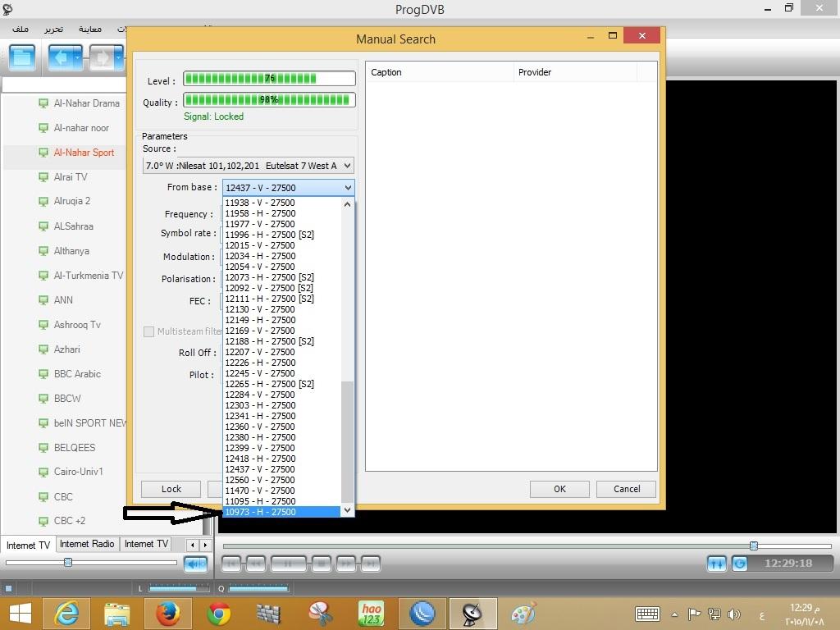Launch Internet Explorer from the taskbar

point(66,614)
